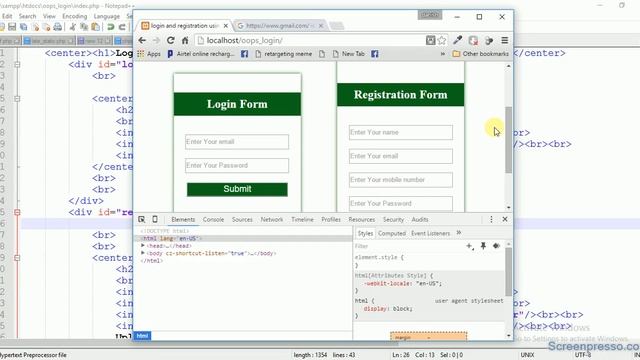The height and width of the screenshot is (360, 640).
Task: Open Facebook bookmark after New Tab
Action: tap(374, 54)
